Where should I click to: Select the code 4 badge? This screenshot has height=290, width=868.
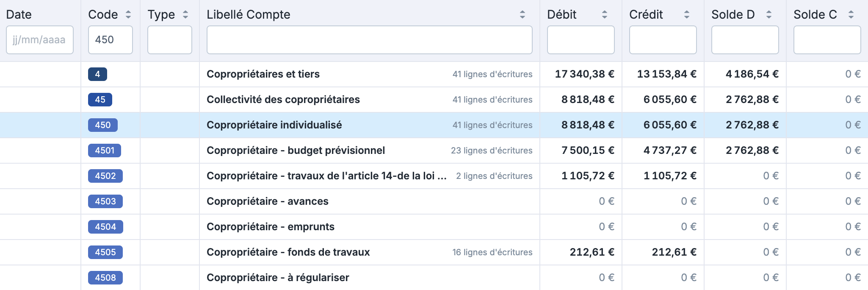97,74
